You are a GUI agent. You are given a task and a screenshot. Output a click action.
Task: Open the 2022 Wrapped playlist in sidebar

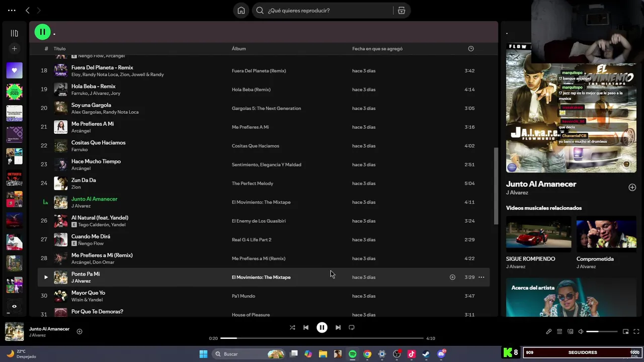14,92
